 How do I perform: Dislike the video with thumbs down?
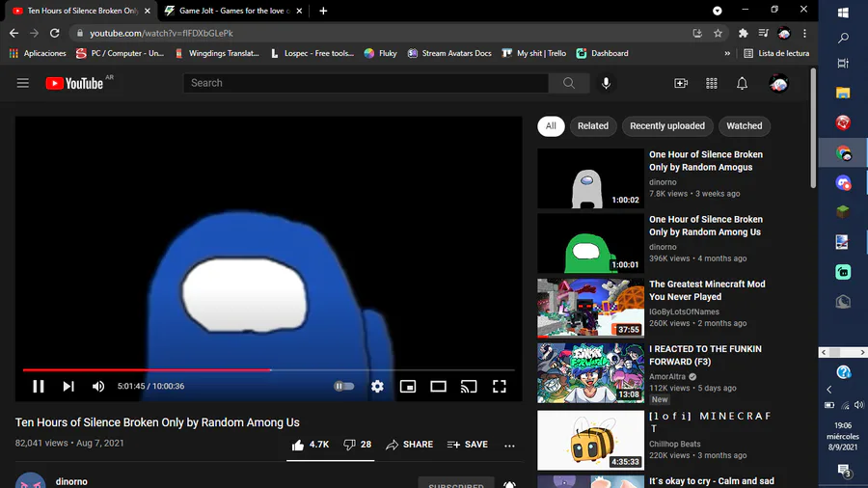[358, 445]
